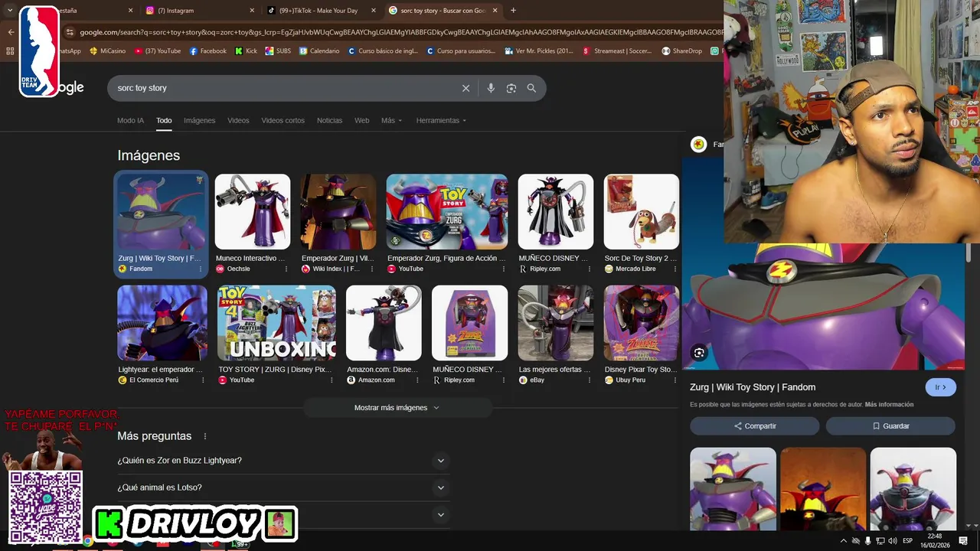Open the Curso básico de inglés bookmark
This screenshot has width=980, height=551.
[383, 51]
